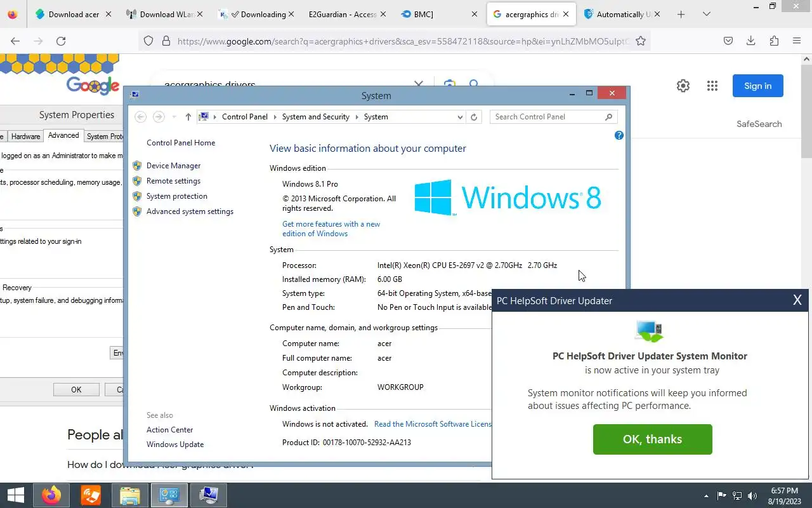Select System and Security breadcrumb

point(316,117)
